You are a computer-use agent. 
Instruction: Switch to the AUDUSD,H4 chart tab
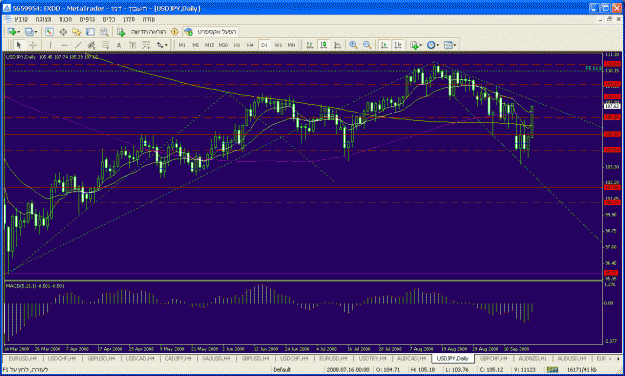(x=572, y=359)
